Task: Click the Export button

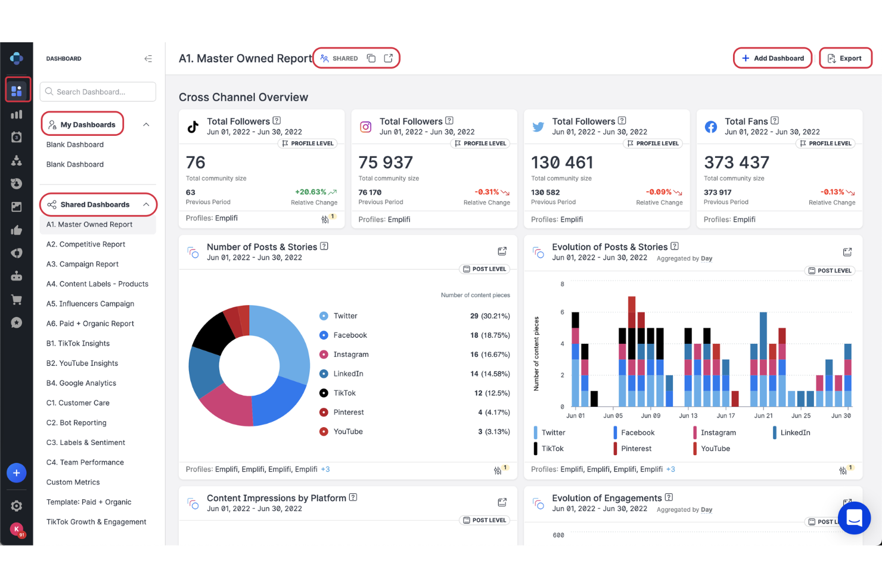Action: [845, 58]
